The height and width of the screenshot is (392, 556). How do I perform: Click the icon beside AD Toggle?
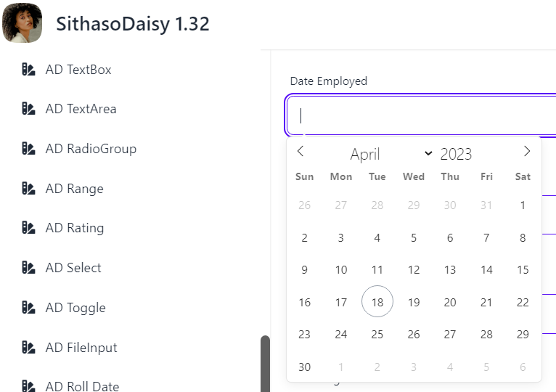click(x=28, y=308)
